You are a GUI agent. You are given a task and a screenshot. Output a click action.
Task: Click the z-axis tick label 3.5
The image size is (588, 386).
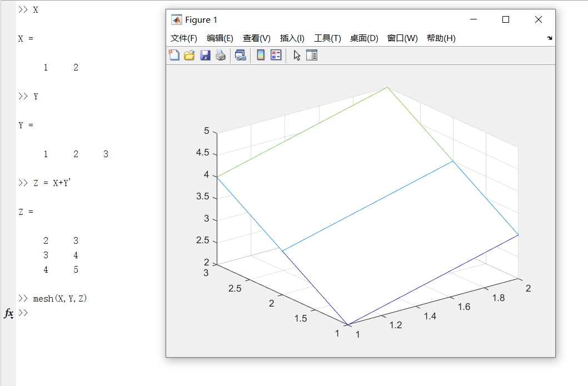(202, 197)
